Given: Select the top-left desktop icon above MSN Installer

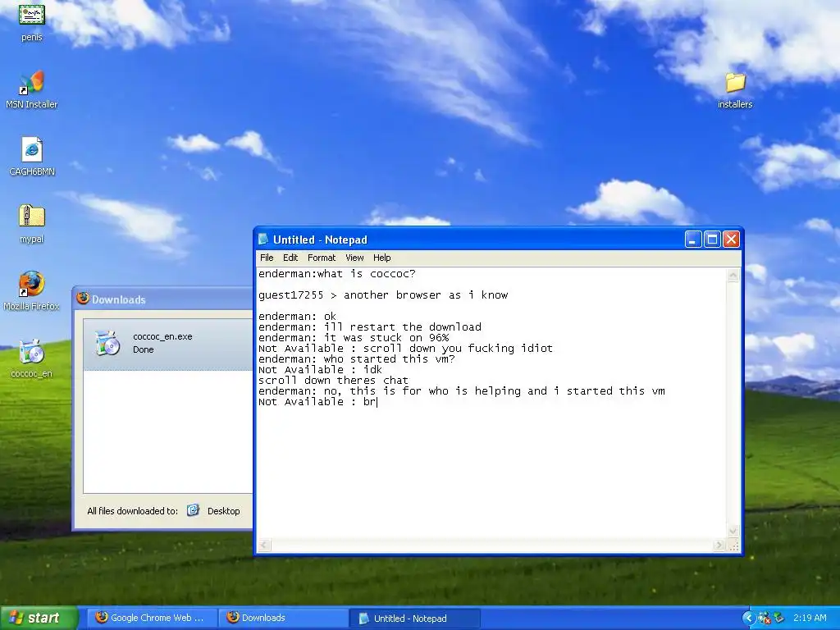Looking at the screenshot, I should click(32, 22).
